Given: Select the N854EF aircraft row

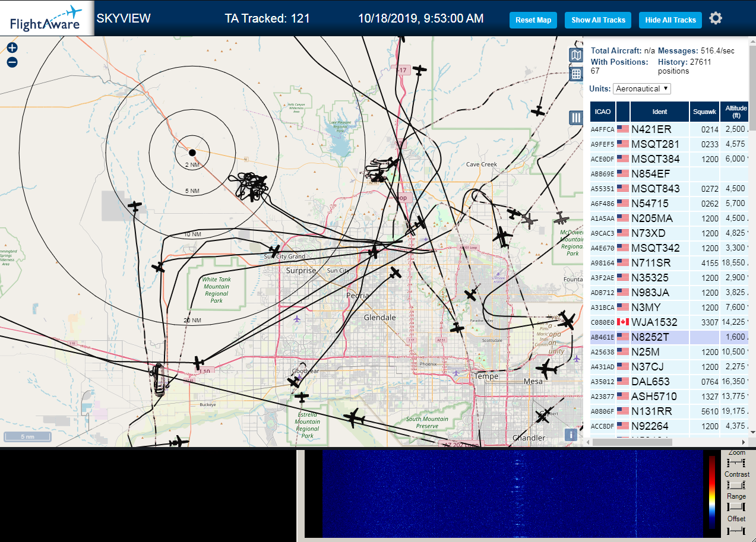Looking at the screenshot, I should click(x=669, y=174).
